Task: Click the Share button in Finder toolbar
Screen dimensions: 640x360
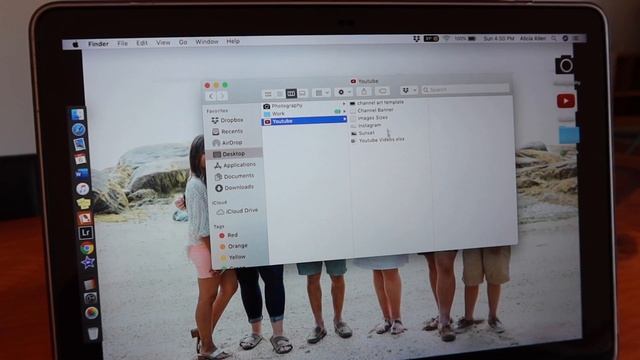Action: point(364,91)
